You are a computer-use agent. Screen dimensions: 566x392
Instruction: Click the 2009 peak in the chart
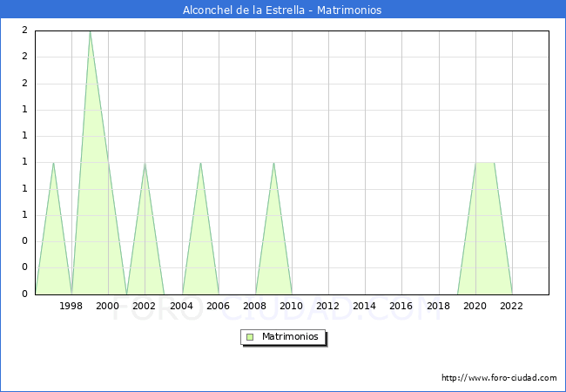274,163
